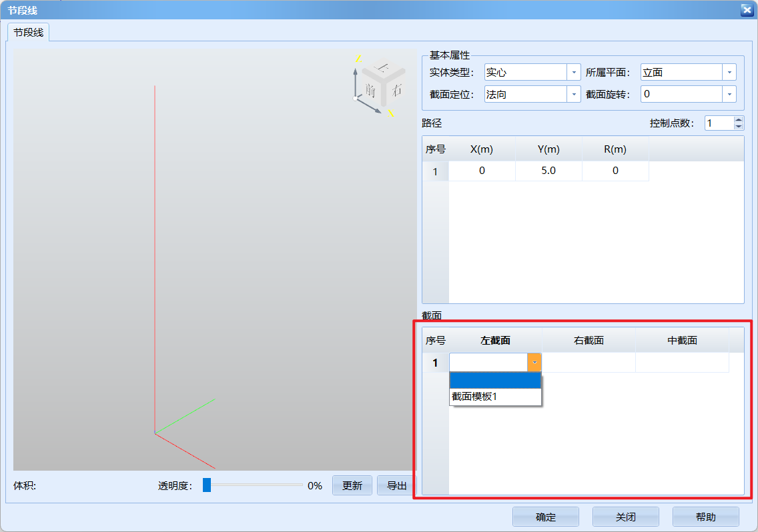758x532 pixels.
Task: Click the orange 左截面 dropdown arrow
Action: pyautogui.click(x=534, y=362)
